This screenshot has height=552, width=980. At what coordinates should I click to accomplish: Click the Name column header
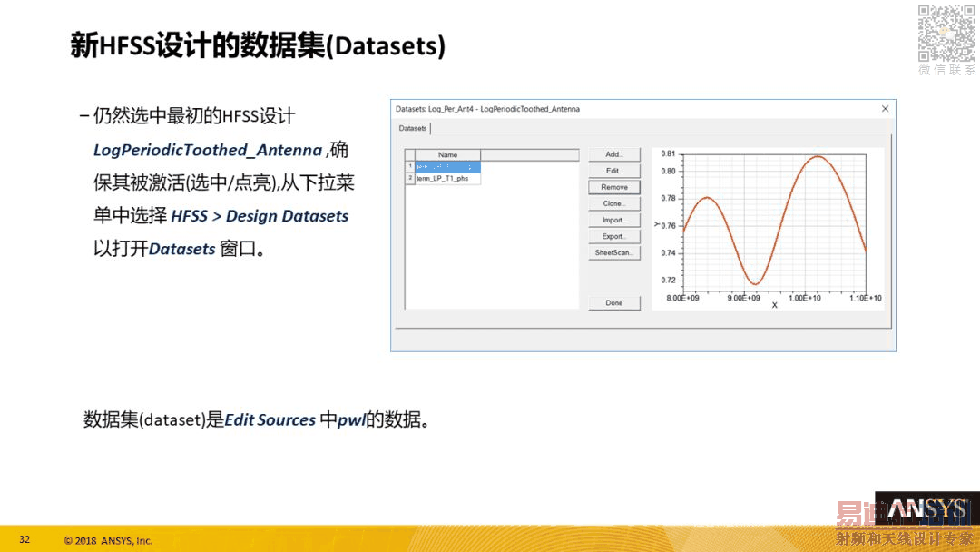click(448, 154)
